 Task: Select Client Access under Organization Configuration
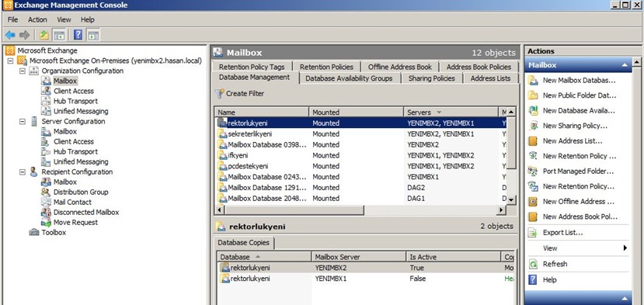pyautogui.click(x=74, y=91)
